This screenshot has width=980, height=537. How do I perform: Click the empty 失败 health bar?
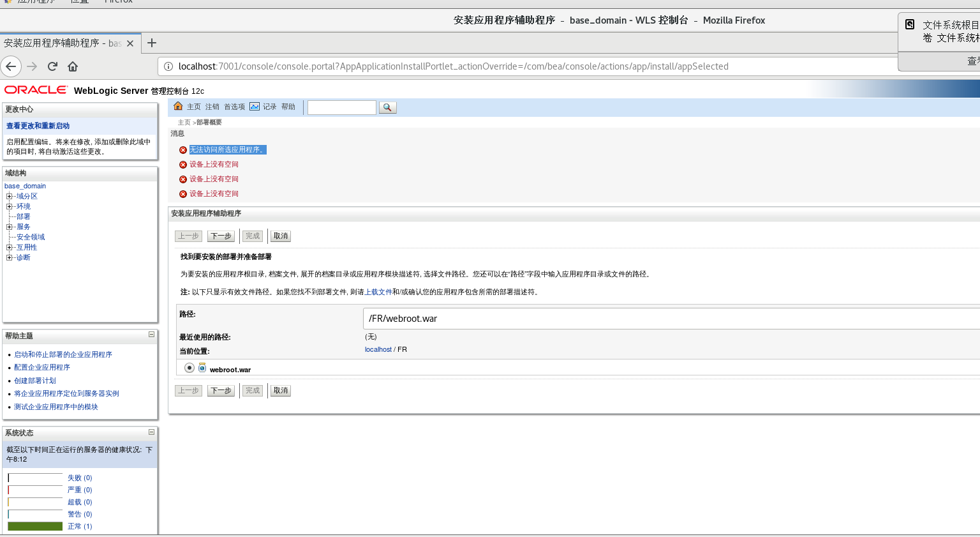click(35, 478)
